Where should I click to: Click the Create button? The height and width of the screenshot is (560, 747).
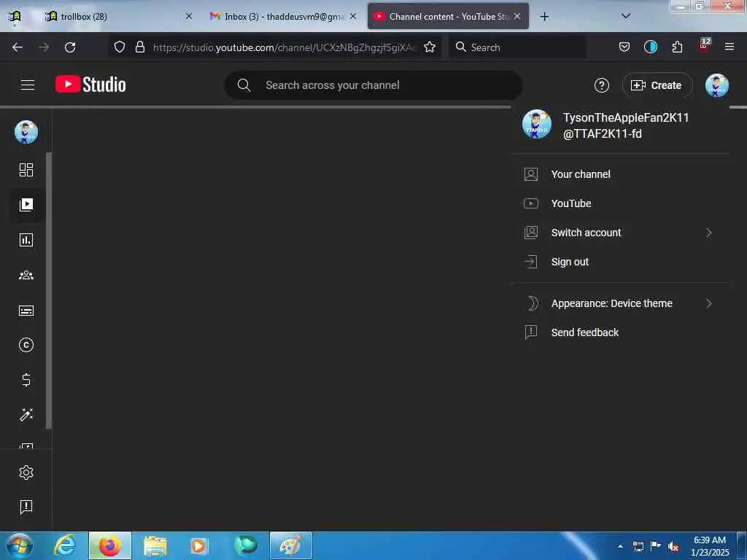657,85
